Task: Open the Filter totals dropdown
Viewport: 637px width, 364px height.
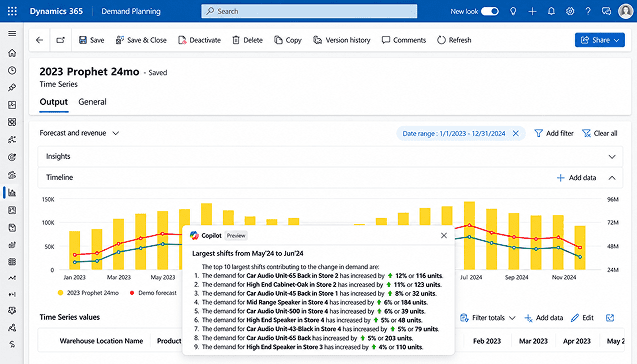Action: pyautogui.click(x=488, y=318)
